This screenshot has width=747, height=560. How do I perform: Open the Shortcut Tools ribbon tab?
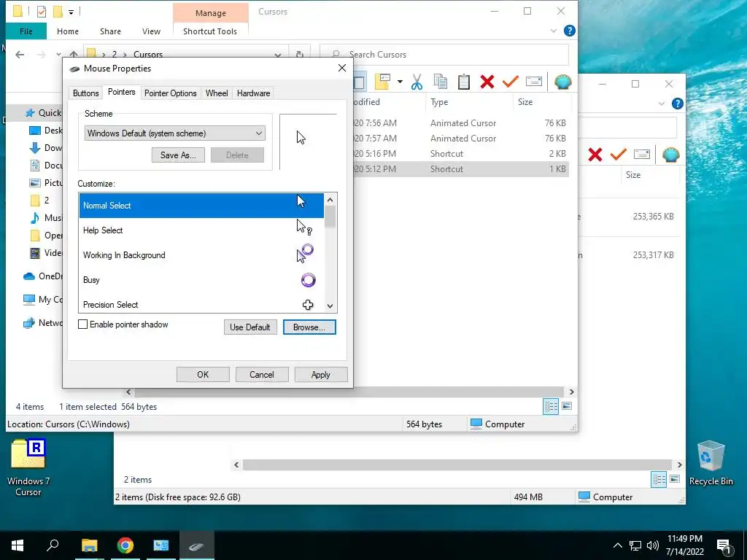tap(210, 31)
